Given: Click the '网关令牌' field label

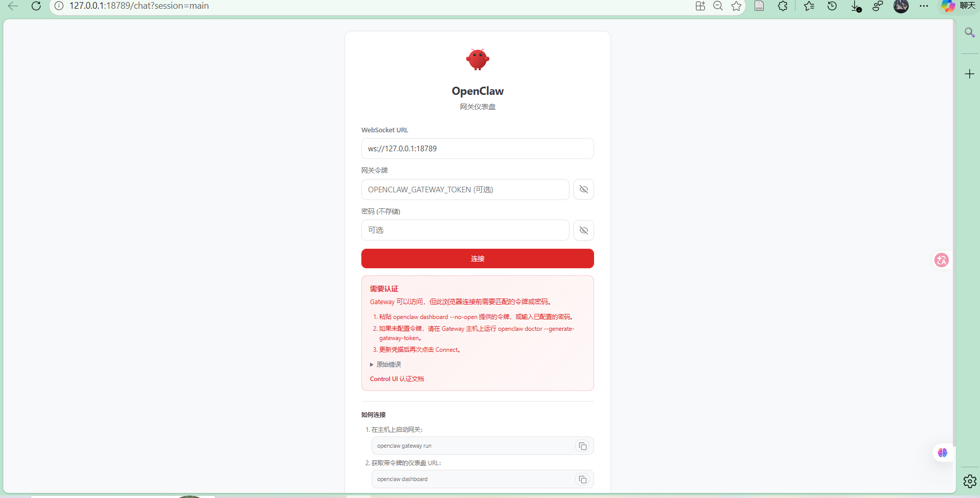Looking at the screenshot, I should pyautogui.click(x=375, y=170).
